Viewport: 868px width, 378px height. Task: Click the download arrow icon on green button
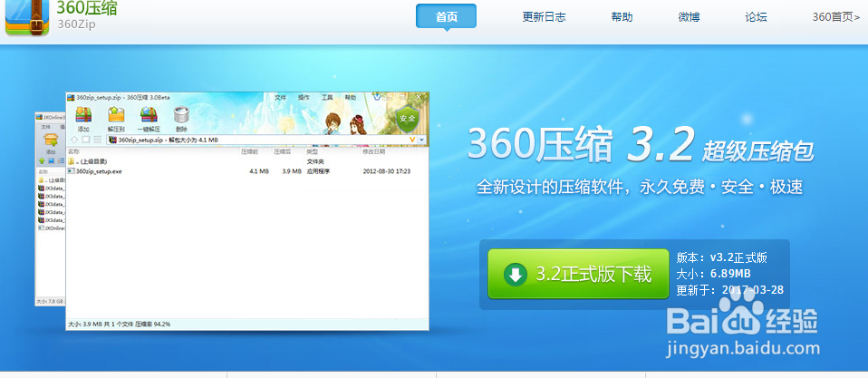pyautogui.click(x=516, y=275)
